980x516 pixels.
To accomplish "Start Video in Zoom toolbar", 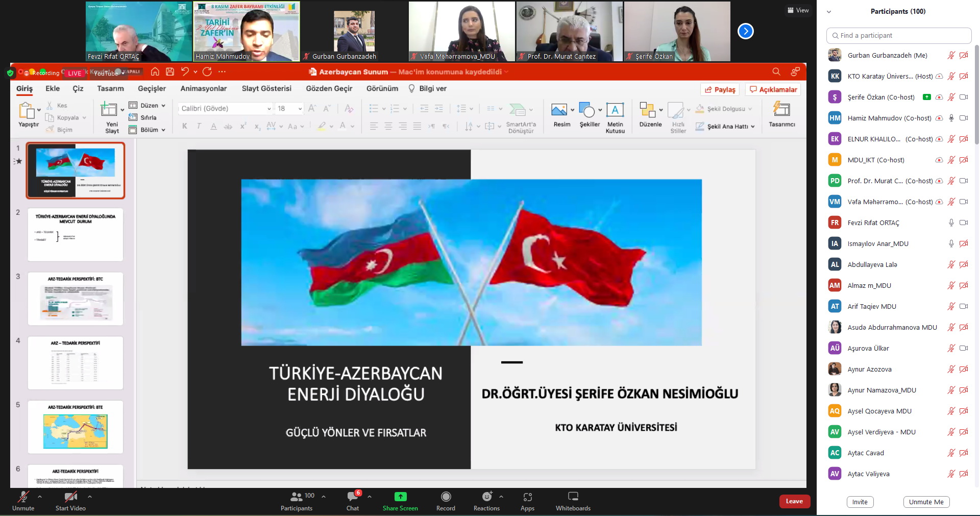I will click(70, 501).
